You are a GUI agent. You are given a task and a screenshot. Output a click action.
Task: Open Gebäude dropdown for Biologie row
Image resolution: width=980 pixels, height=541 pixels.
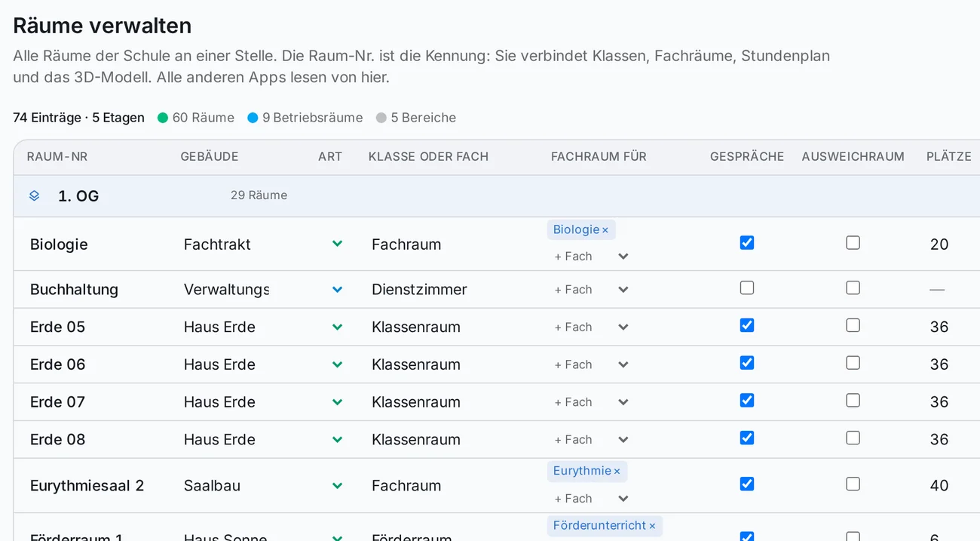[x=338, y=244]
